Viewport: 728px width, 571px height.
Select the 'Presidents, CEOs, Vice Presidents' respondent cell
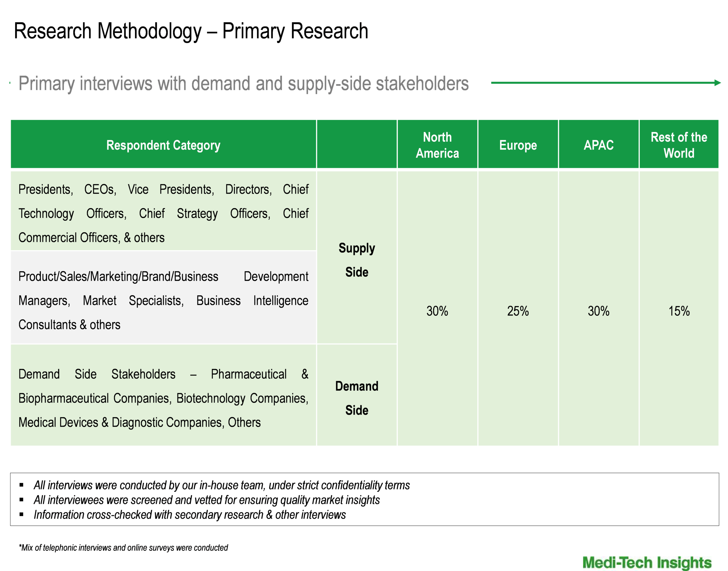pos(164,211)
